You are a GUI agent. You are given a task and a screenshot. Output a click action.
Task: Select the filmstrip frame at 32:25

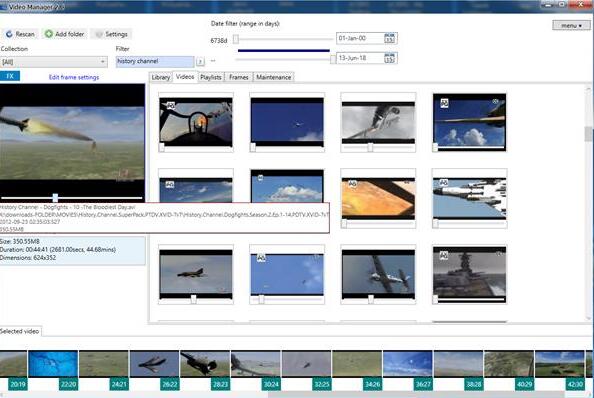(x=306, y=364)
